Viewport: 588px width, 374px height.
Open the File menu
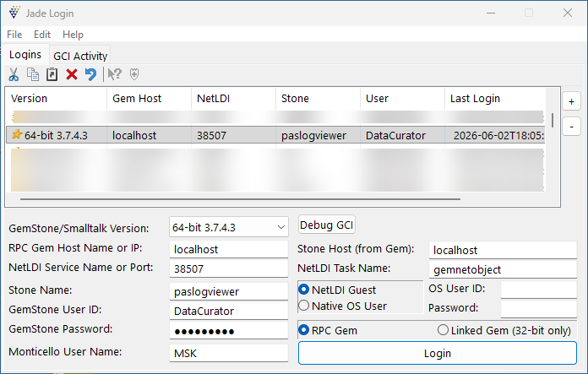pyautogui.click(x=14, y=35)
